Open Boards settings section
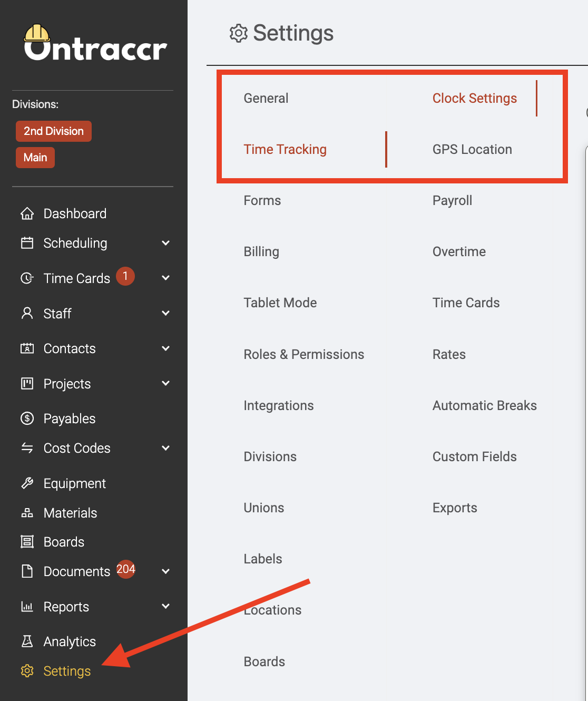 point(264,661)
